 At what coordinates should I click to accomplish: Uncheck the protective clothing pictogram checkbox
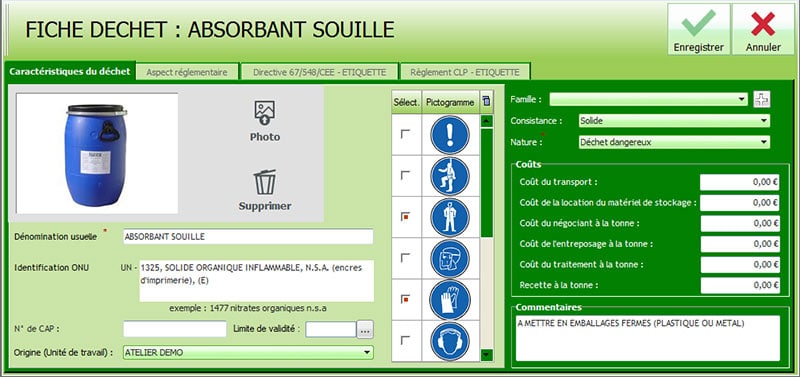[x=406, y=217]
